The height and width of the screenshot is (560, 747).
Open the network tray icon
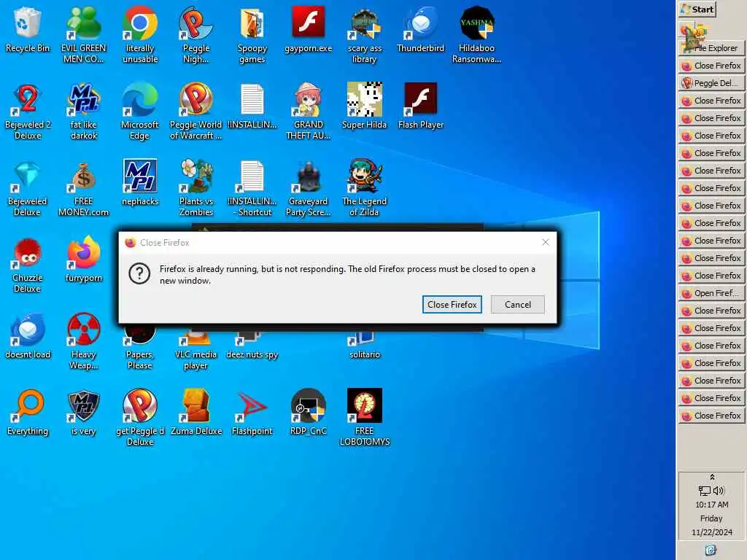coord(705,491)
